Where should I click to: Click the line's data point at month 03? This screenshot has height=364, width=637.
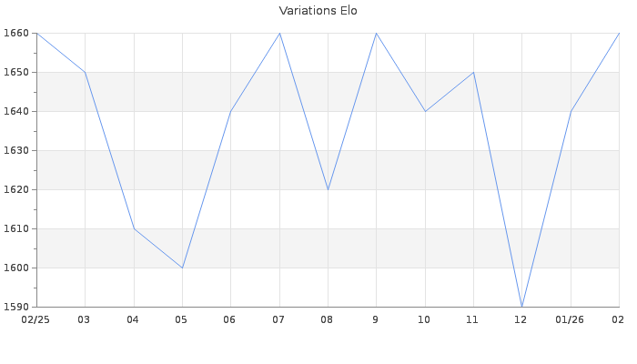(85, 72)
